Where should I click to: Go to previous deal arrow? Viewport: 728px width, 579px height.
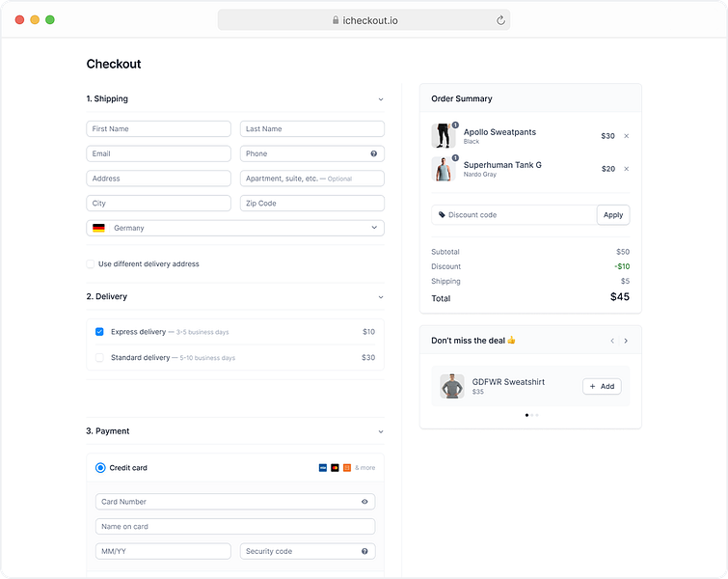[x=612, y=341]
